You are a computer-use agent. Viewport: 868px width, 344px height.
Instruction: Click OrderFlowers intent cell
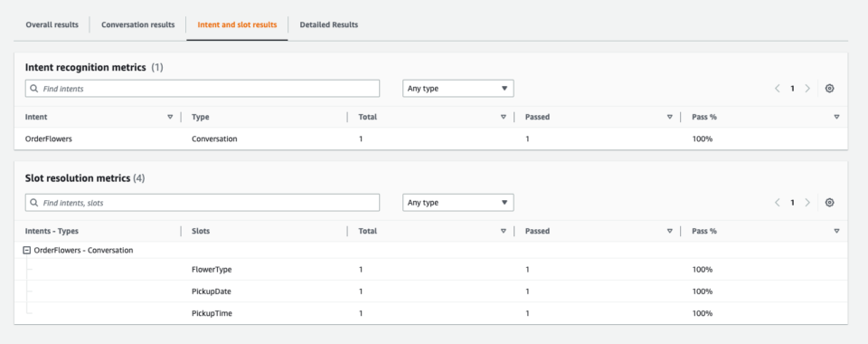[49, 139]
